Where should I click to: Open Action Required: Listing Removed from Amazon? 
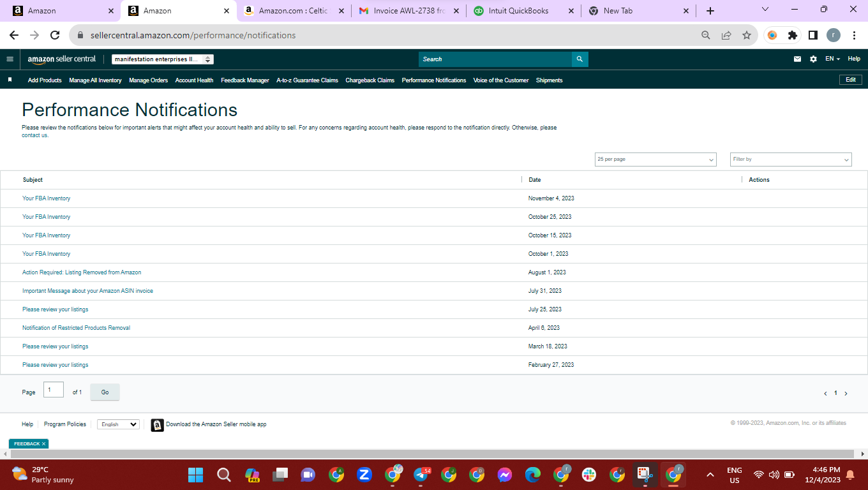[82, 272]
